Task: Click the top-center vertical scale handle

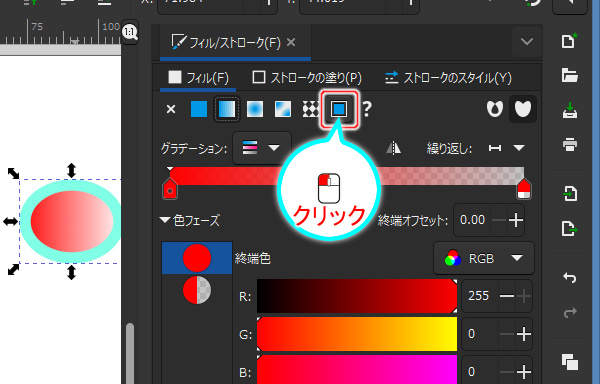Action: pos(71,170)
